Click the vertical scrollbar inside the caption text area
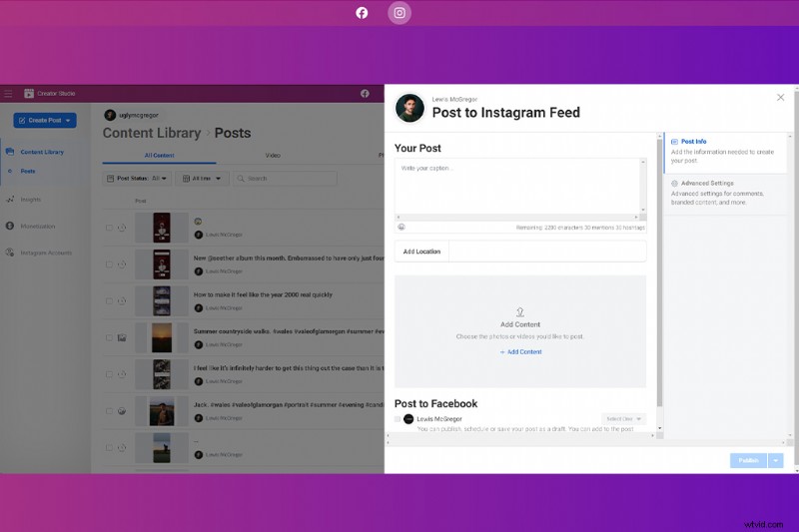Viewport: 799px width, 532px height. coord(643,186)
